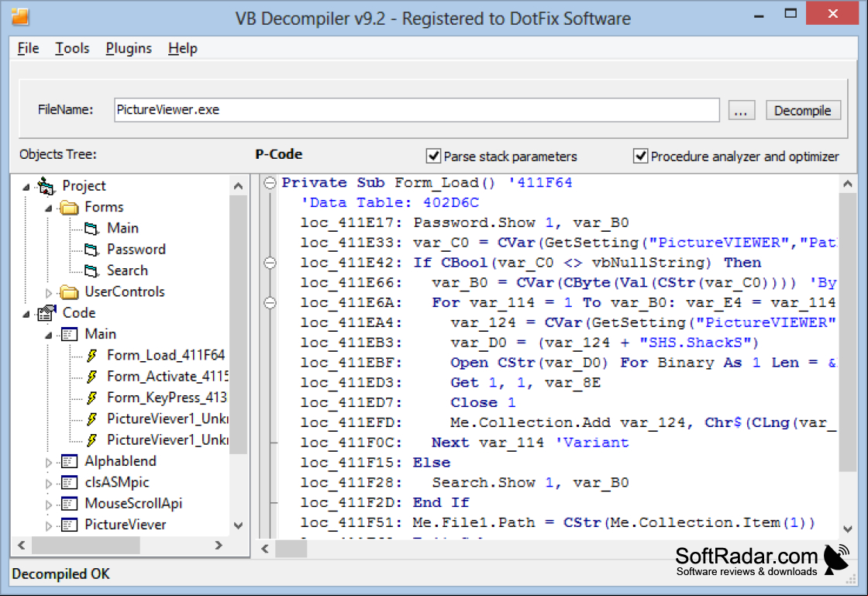Collapse the Private Sub Form_Load code block

(x=270, y=183)
